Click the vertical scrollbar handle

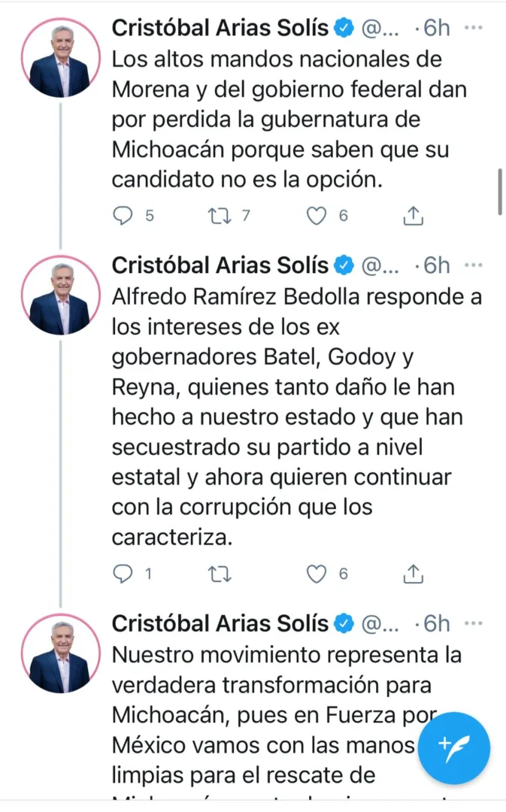500,192
